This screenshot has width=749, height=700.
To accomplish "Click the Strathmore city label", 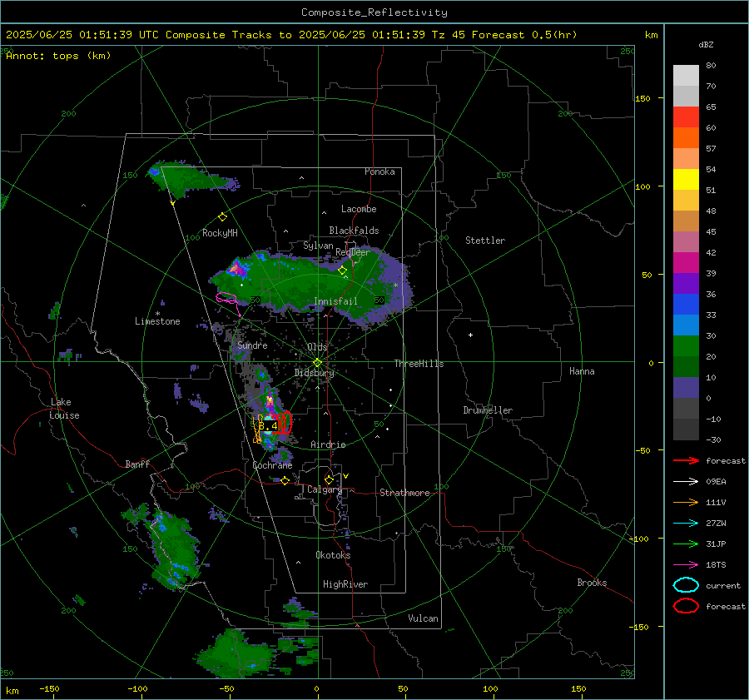I will tap(404, 493).
